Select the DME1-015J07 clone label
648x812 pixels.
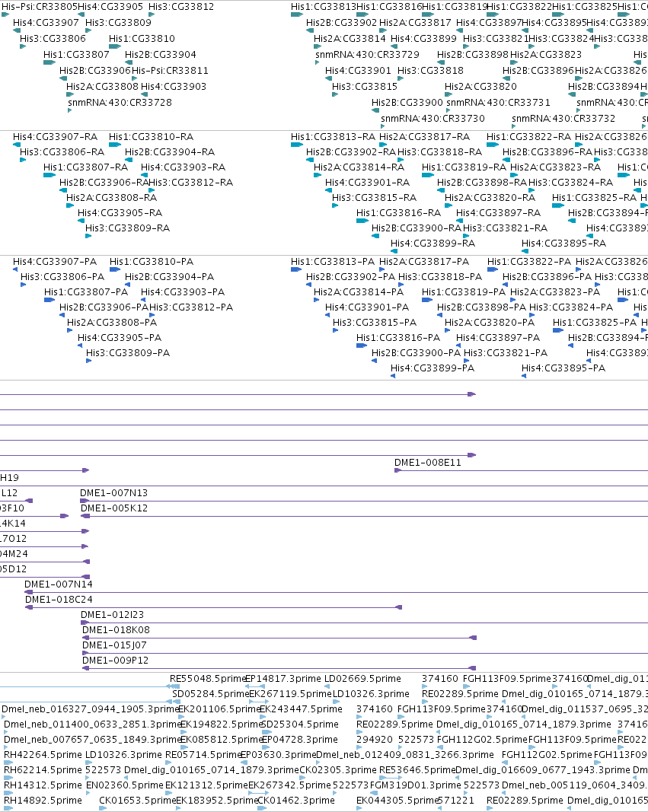[x=114, y=645]
